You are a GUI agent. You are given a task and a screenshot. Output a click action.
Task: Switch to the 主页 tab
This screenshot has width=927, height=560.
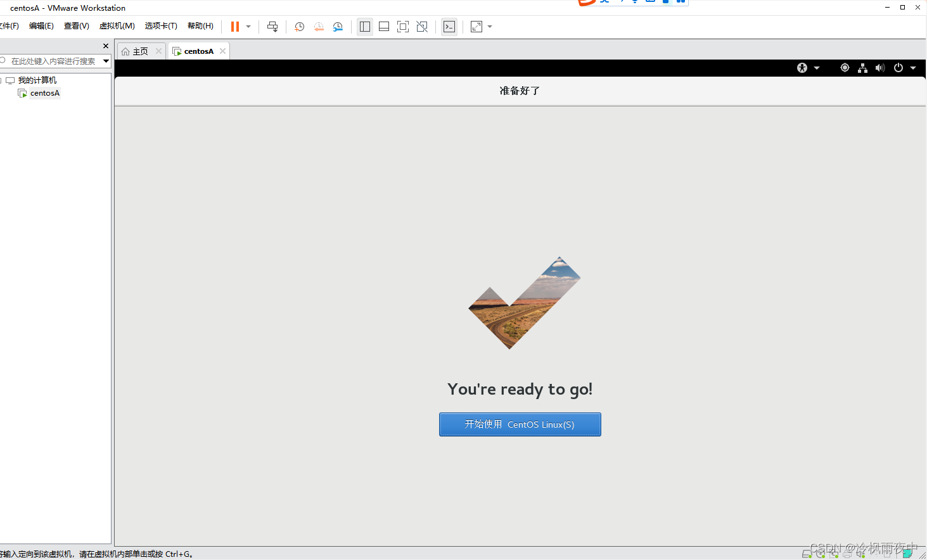click(141, 51)
